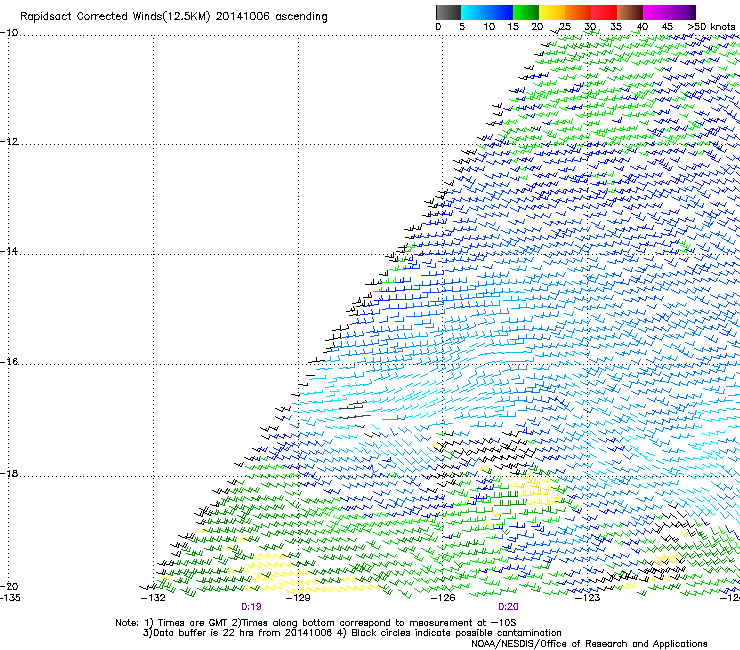Click the '-12' latitude axis label

point(9,142)
